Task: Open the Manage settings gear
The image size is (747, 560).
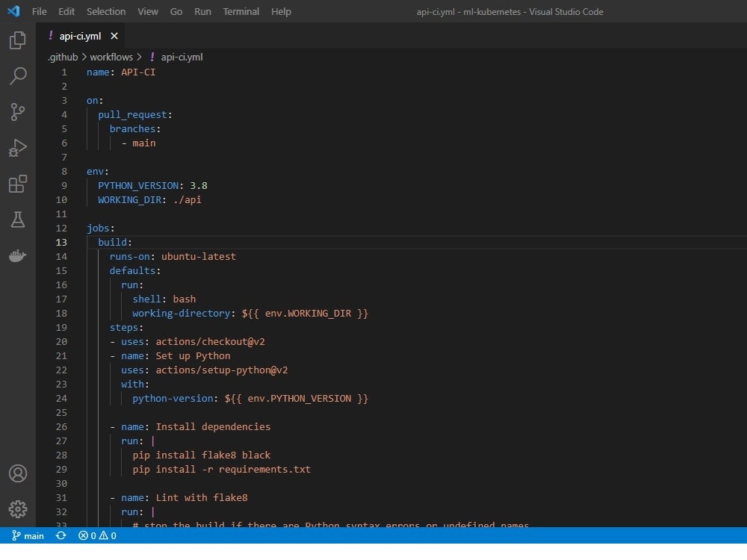Action: (18, 509)
